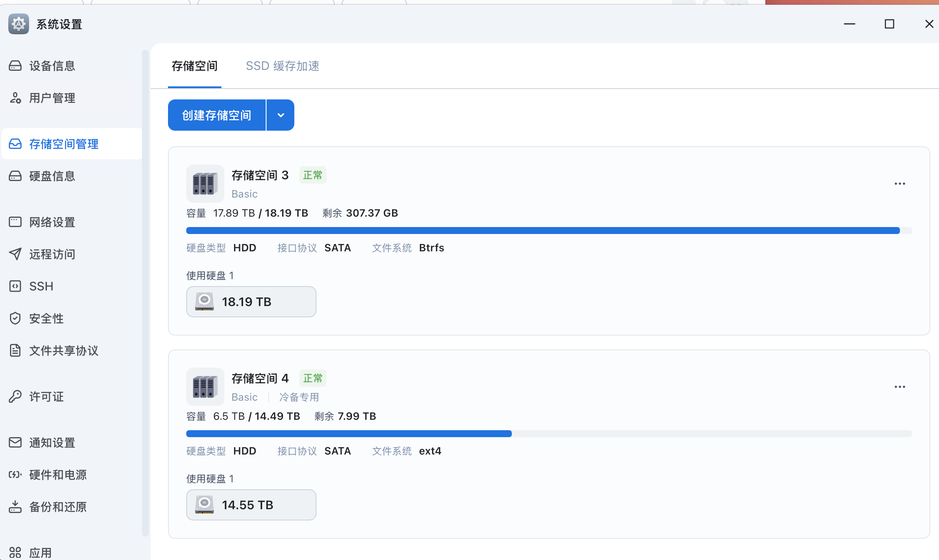
Task: Switch to the SSD 缓存加速 tab
Action: (282, 66)
